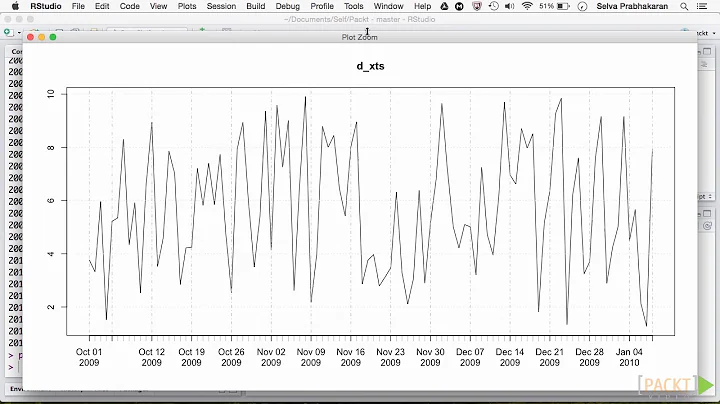This screenshot has width=720, height=404.
Task: Open user menu Selva Prabhakaran
Action: (x=632, y=6)
